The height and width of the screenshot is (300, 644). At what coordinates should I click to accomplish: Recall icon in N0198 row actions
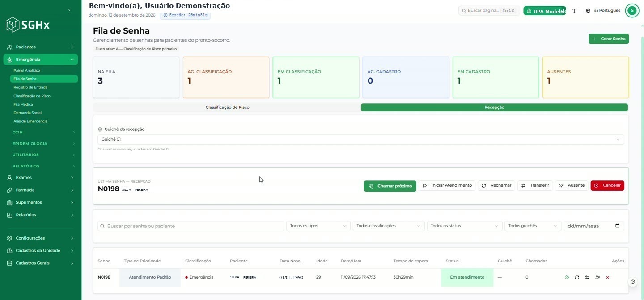(x=577, y=278)
